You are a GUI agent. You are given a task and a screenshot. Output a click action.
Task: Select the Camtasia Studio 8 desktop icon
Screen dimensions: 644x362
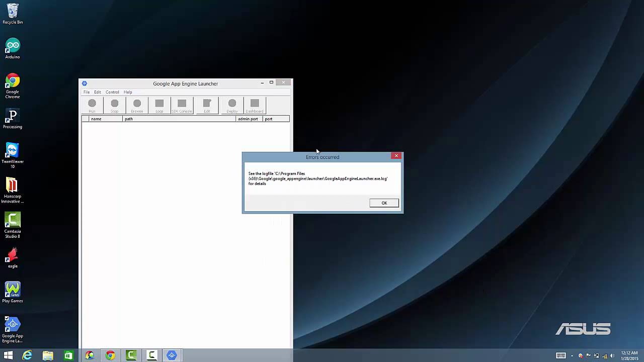coord(13,225)
